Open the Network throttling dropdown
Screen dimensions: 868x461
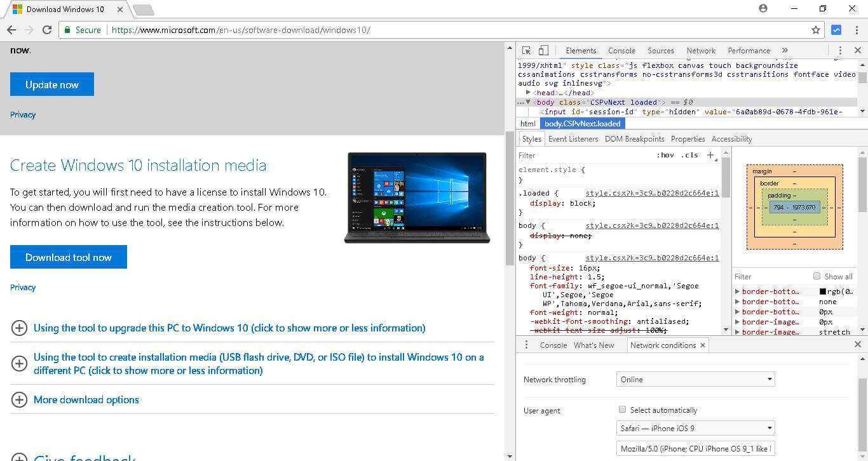pos(696,380)
